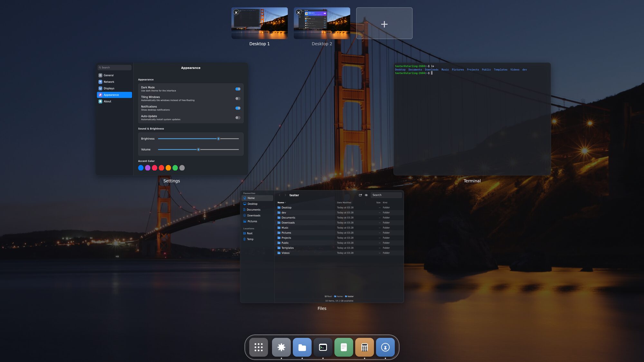The height and width of the screenshot is (362, 644).
Task: Turn on the Auto-Update switch
Action: 238,118
